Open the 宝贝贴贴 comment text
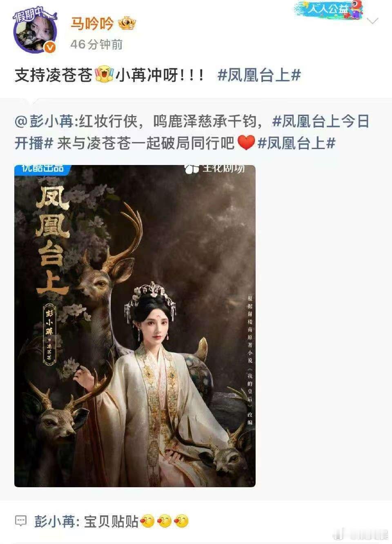This screenshot has width=392, height=544. pyautogui.click(x=111, y=521)
